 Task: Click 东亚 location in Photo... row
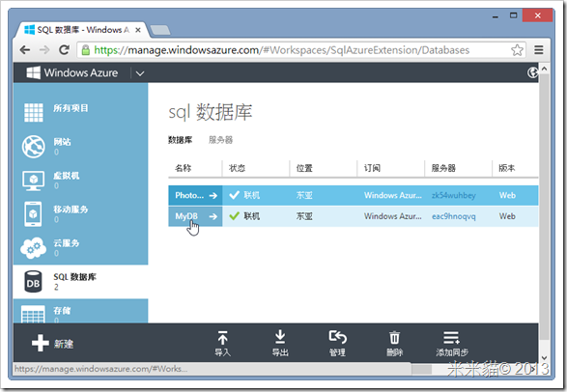tap(304, 195)
